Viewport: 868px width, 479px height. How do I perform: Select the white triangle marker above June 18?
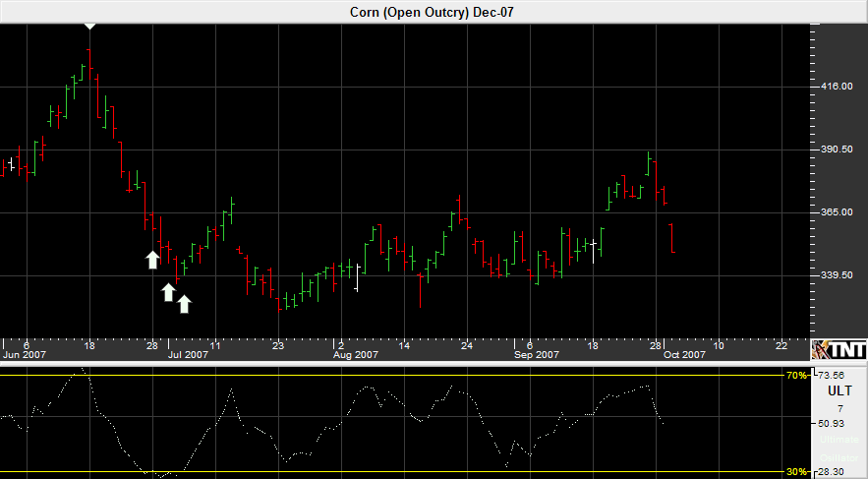89,26
